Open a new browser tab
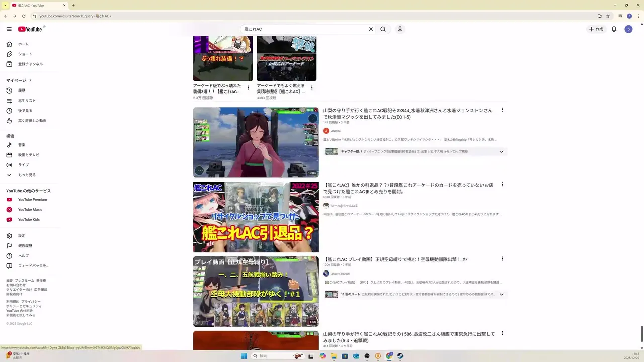 [x=73, y=5]
